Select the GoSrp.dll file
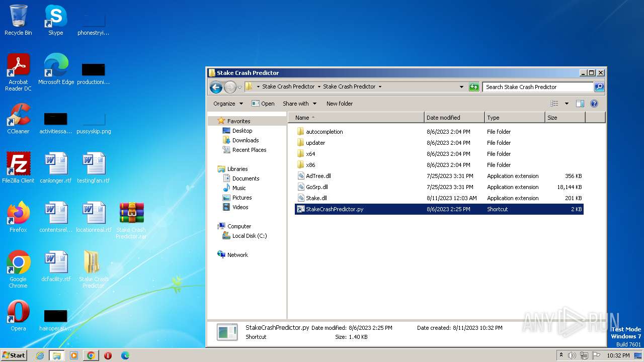The image size is (644, 362). [x=439, y=187]
